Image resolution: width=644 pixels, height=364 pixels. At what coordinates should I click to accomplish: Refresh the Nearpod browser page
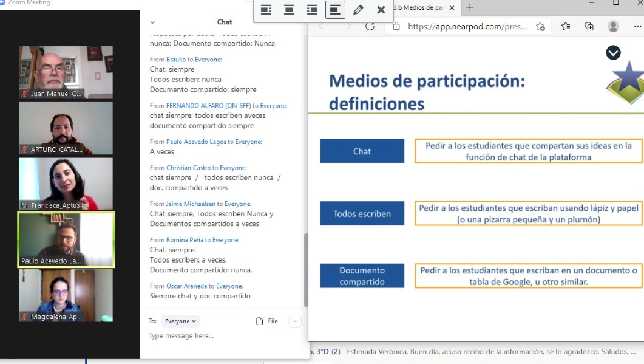tap(370, 26)
